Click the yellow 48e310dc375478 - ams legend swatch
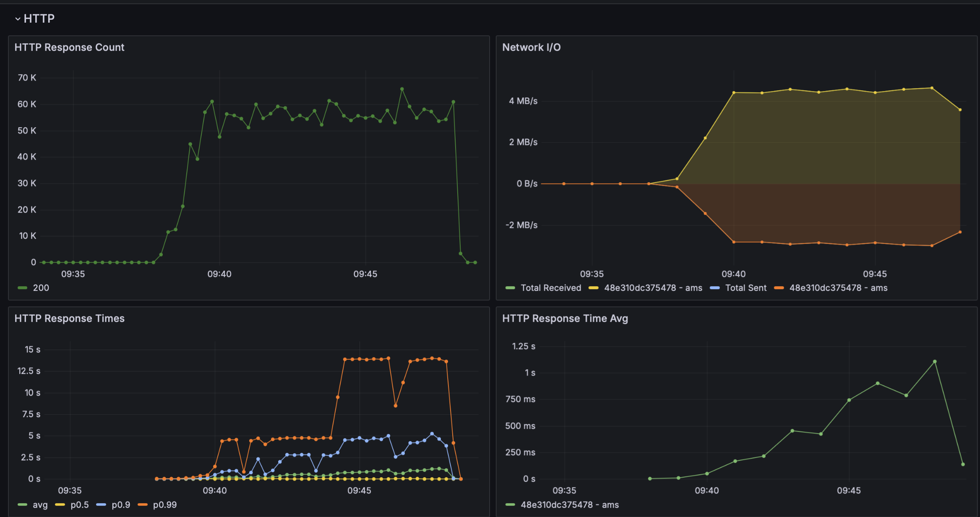980x517 pixels. click(x=593, y=288)
